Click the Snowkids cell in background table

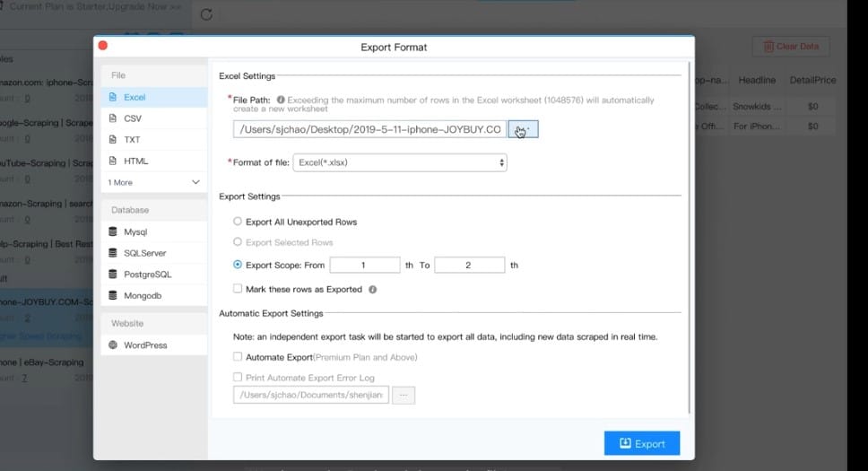[757, 107]
